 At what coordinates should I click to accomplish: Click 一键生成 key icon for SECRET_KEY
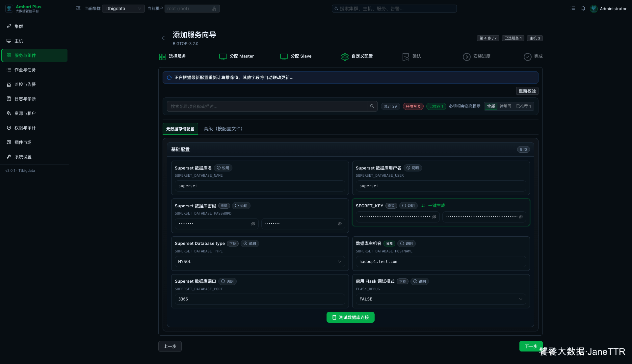424,205
